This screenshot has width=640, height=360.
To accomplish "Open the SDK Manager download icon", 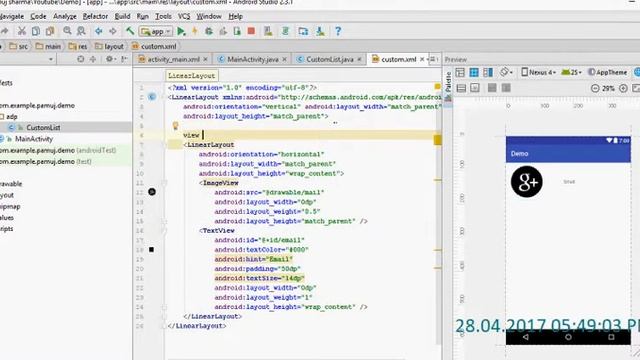I will 320,31.
